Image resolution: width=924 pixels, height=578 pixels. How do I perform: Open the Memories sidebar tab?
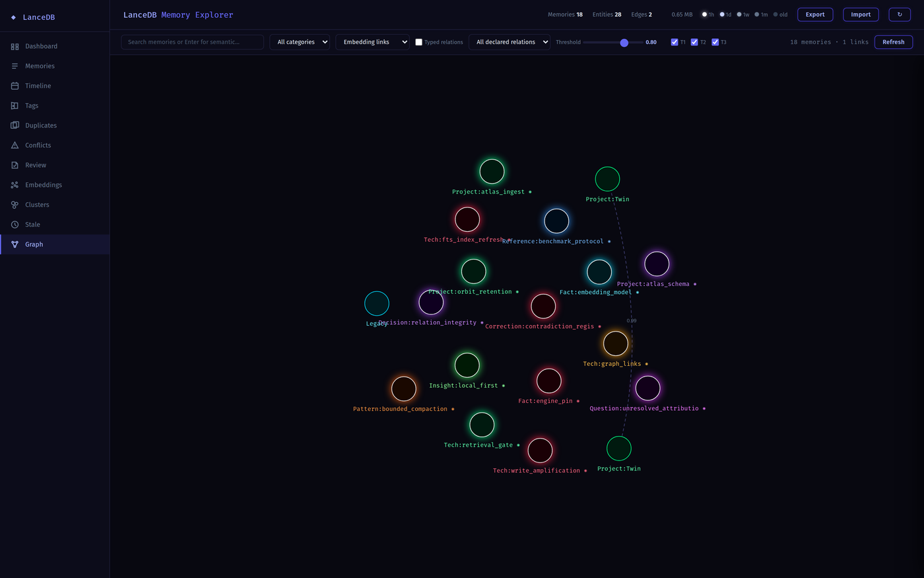tap(55, 66)
